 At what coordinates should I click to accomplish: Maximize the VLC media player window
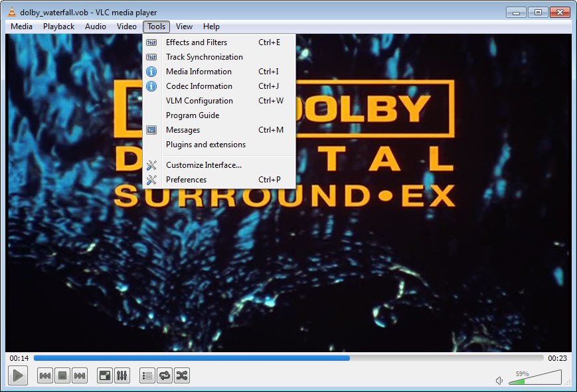538,13
